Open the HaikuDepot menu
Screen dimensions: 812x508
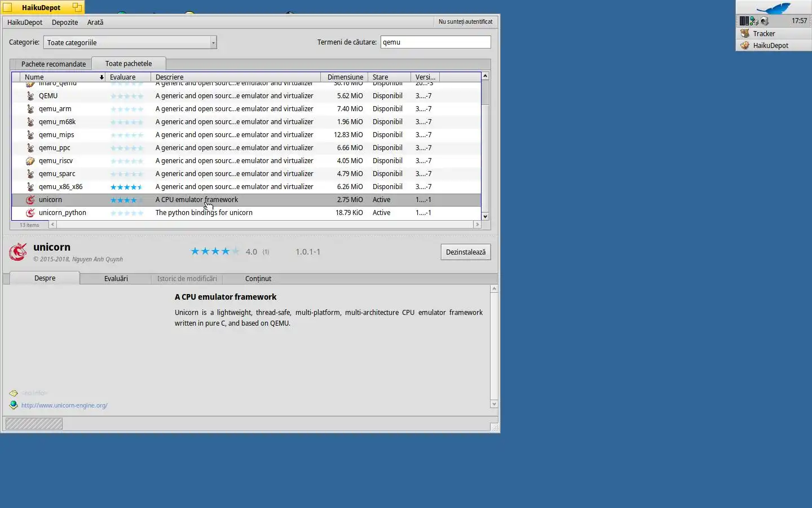coord(25,22)
